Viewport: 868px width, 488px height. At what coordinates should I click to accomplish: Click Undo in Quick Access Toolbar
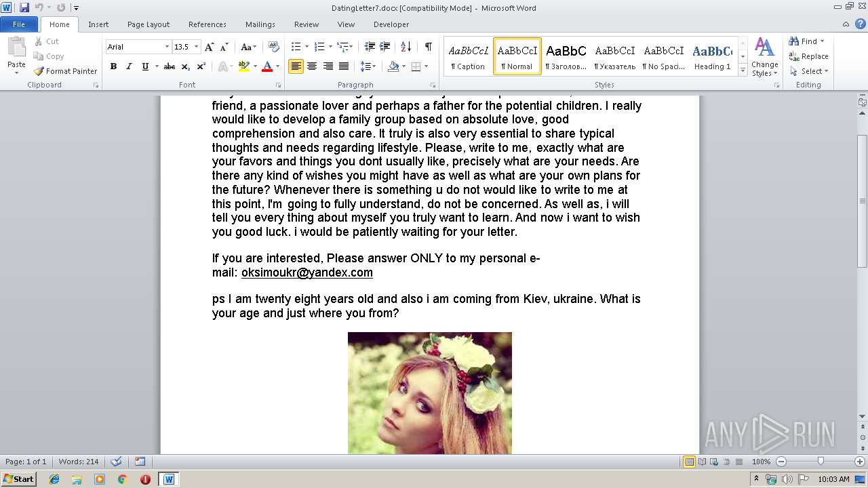click(x=39, y=7)
